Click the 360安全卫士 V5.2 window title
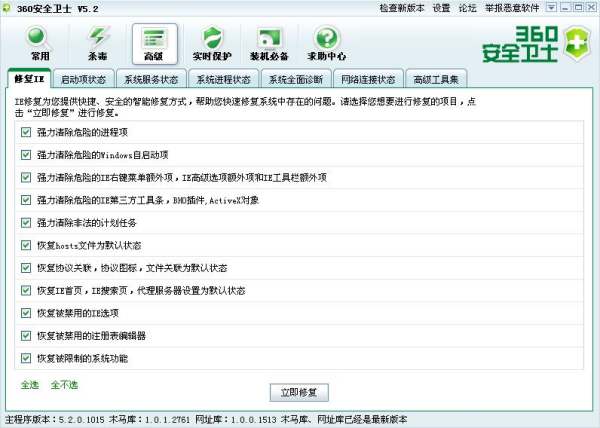The image size is (600, 428). click(57, 8)
